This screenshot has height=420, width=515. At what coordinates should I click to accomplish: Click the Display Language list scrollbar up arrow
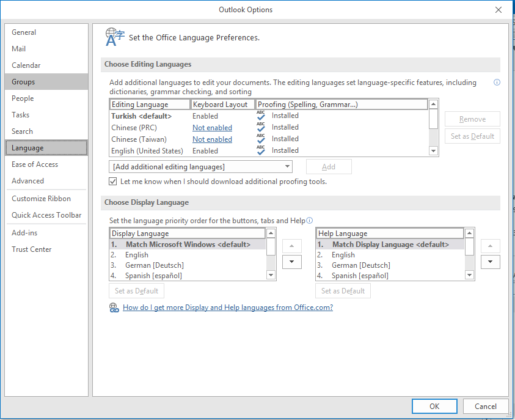(271, 234)
